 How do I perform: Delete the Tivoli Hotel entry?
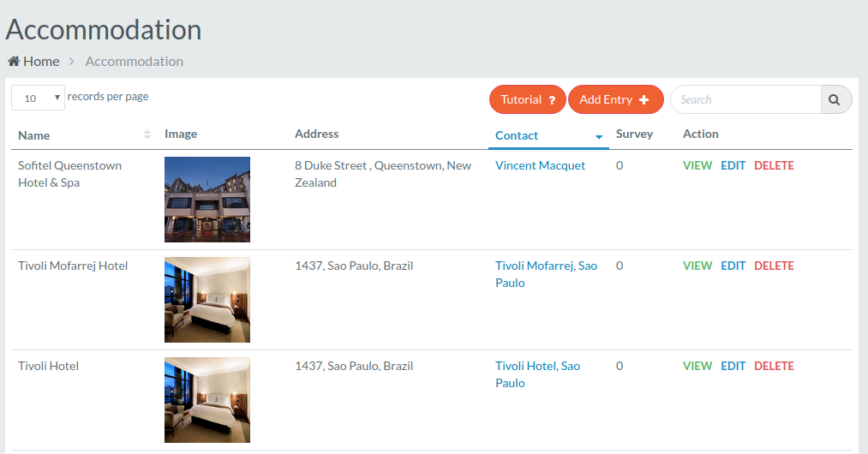click(774, 366)
